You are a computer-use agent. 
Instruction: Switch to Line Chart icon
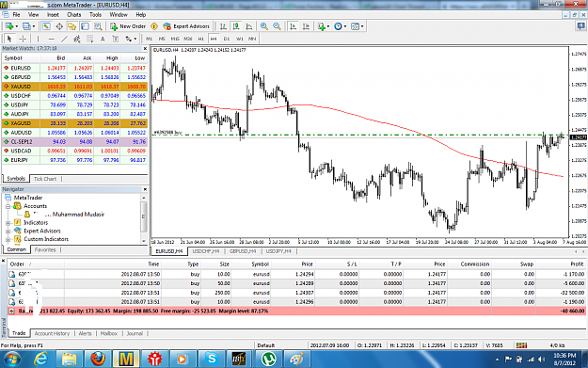(249, 26)
